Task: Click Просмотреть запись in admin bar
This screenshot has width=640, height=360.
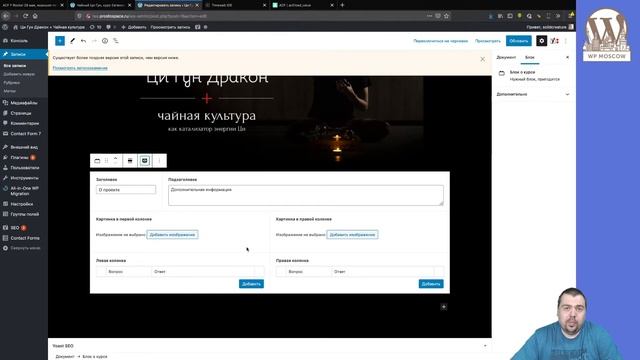Action: (170, 27)
